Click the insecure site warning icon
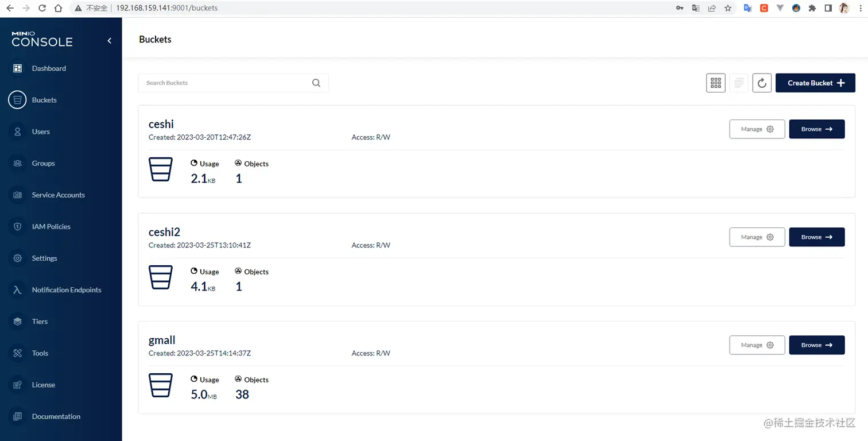 (78, 8)
